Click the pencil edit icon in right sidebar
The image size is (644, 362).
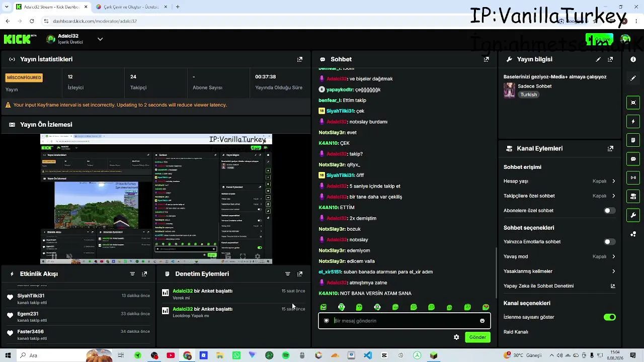633,78
